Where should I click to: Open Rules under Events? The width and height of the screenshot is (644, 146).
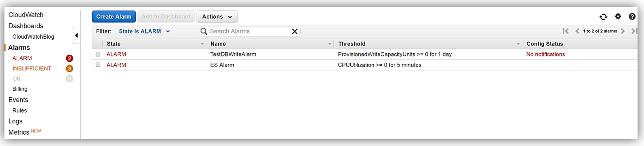(19, 111)
